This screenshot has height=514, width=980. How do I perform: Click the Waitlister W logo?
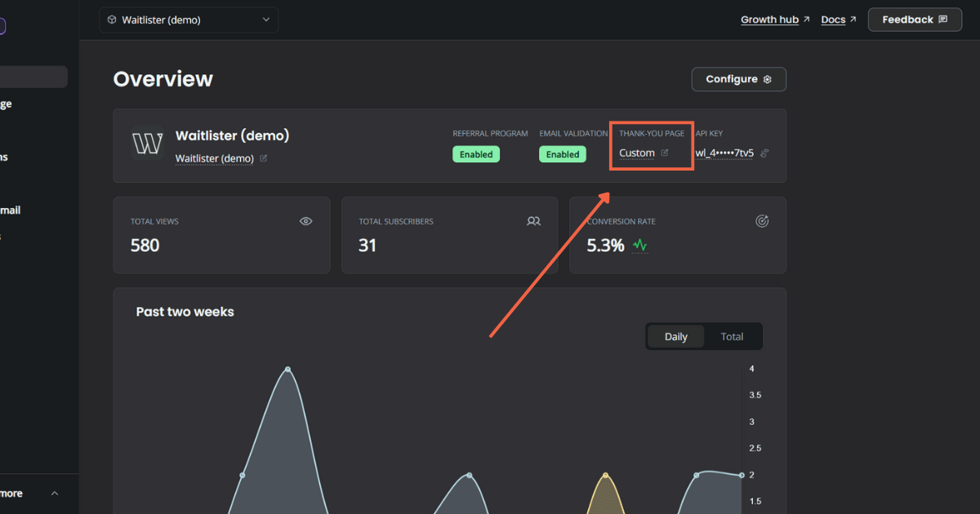point(148,144)
